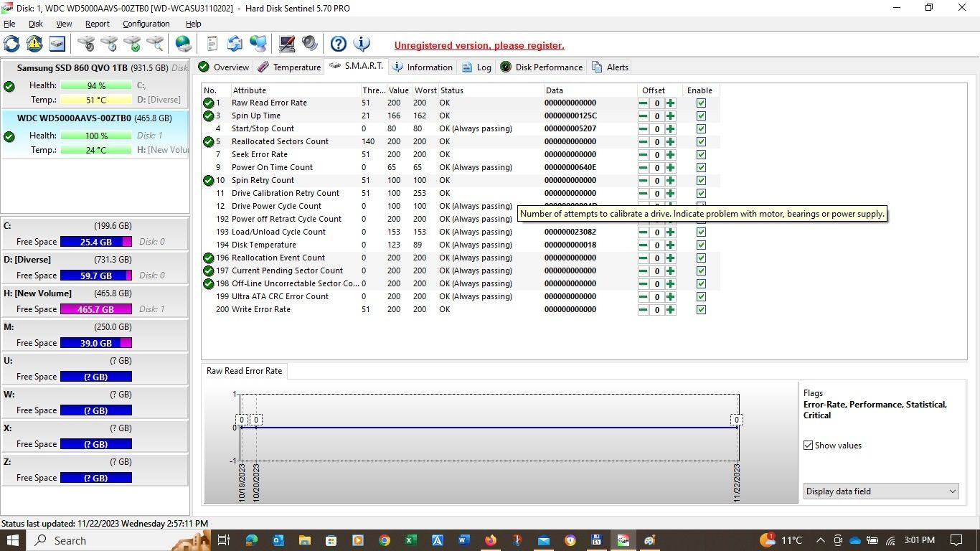The height and width of the screenshot is (551, 980).
Task: Open the Information tab
Action: click(x=423, y=67)
